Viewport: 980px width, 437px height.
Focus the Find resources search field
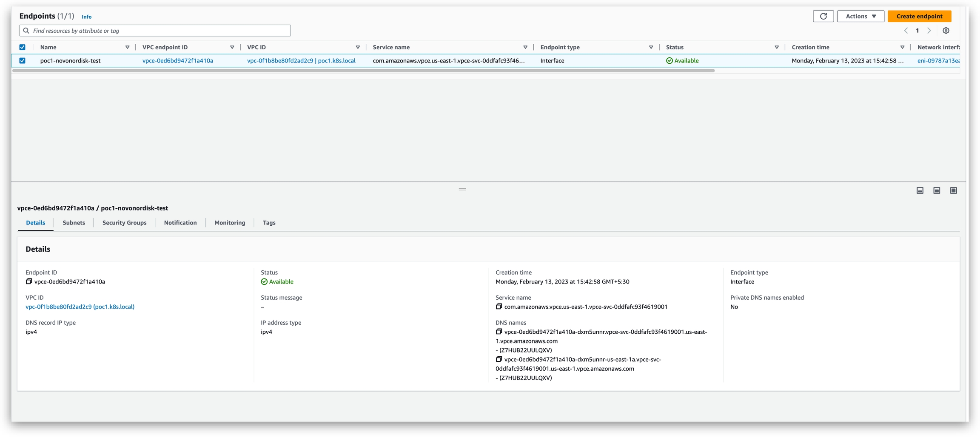point(155,31)
